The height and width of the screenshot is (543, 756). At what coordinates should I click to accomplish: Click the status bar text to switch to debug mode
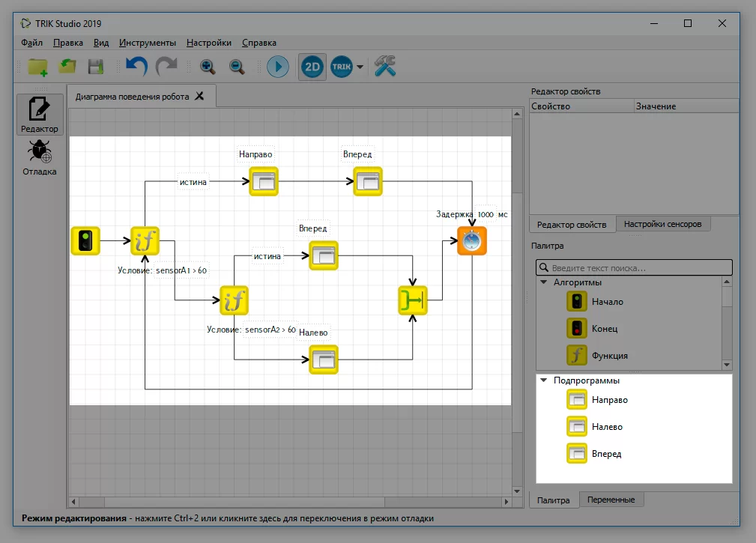click(x=228, y=518)
